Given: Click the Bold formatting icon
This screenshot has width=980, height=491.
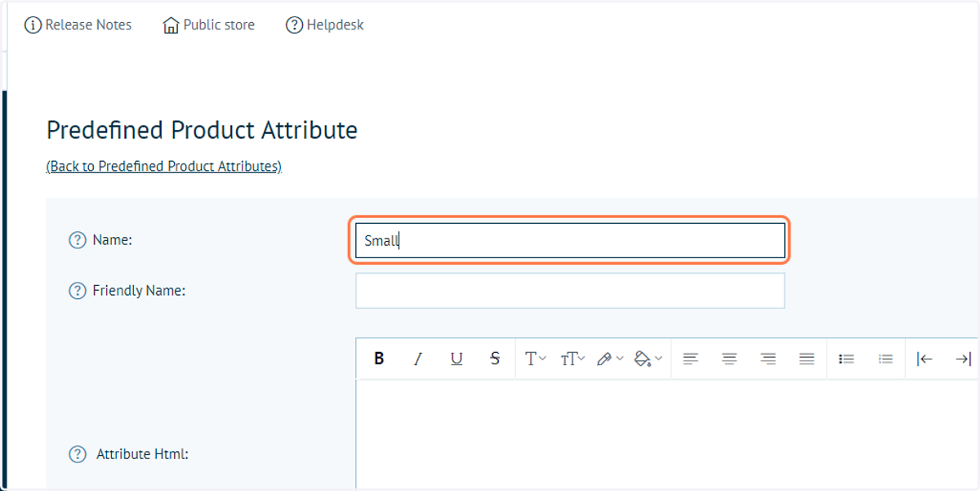Looking at the screenshot, I should [x=379, y=359].
